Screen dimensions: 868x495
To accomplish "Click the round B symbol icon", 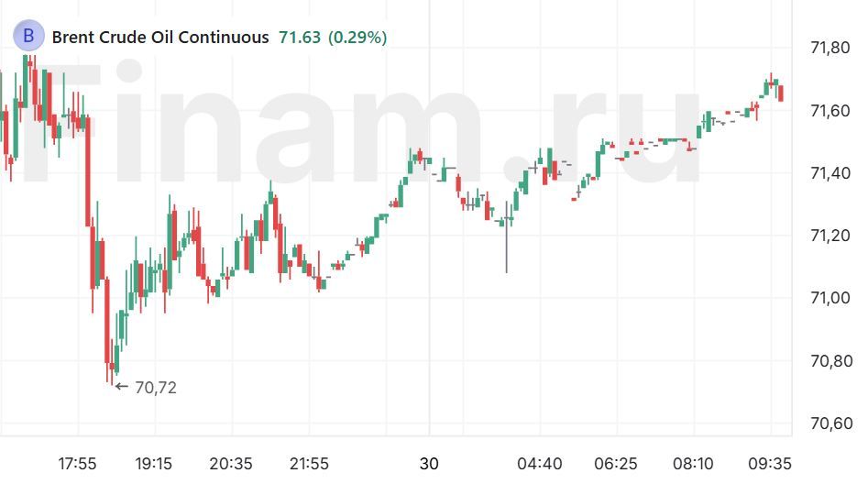I will pyautogui.click(x=28, y=37).
